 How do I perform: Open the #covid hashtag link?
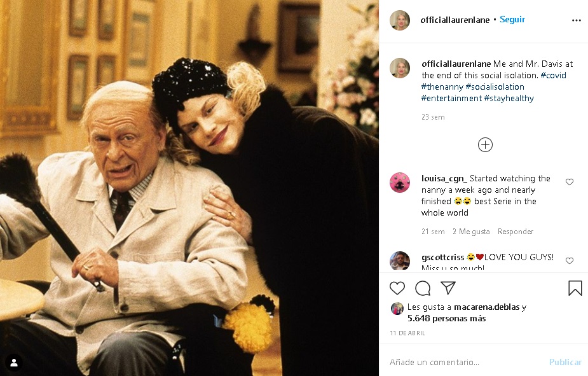(553, 75)
